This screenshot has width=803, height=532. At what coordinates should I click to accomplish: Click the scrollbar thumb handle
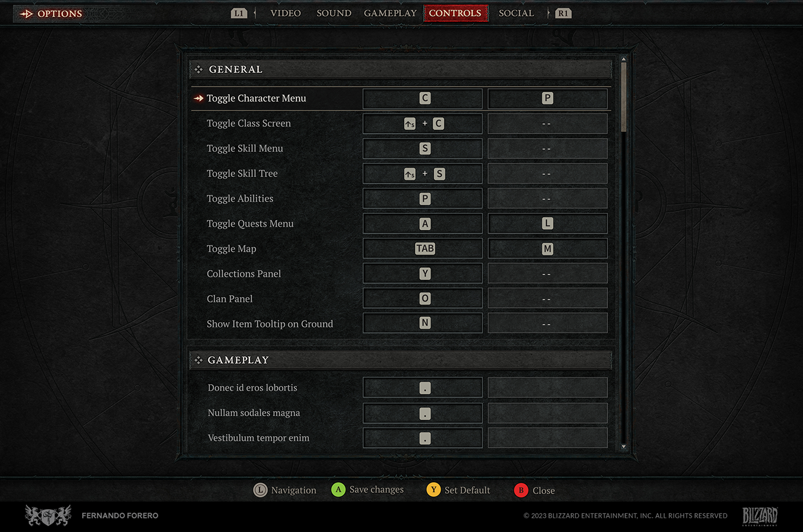[x=623, y=97]
